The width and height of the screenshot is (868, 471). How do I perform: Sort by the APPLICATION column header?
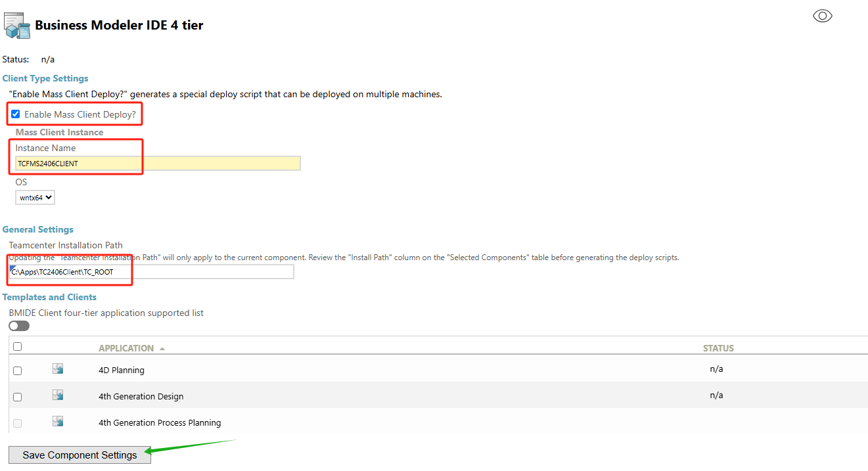tap(131, 348)
